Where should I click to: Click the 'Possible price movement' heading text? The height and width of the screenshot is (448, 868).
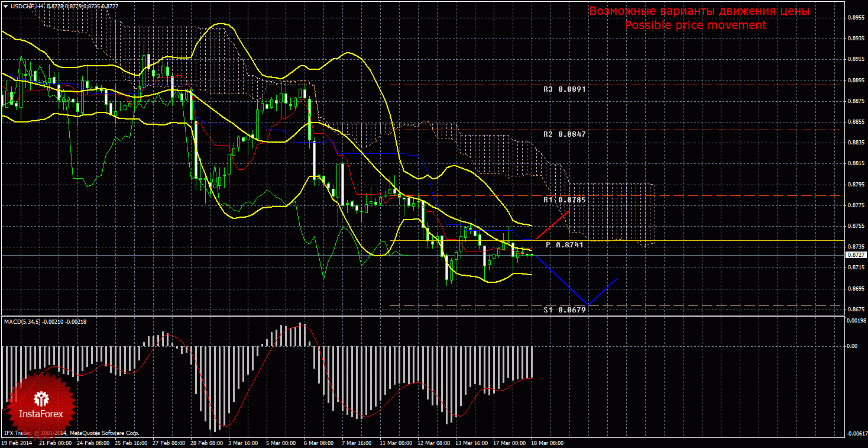(695, 25)
